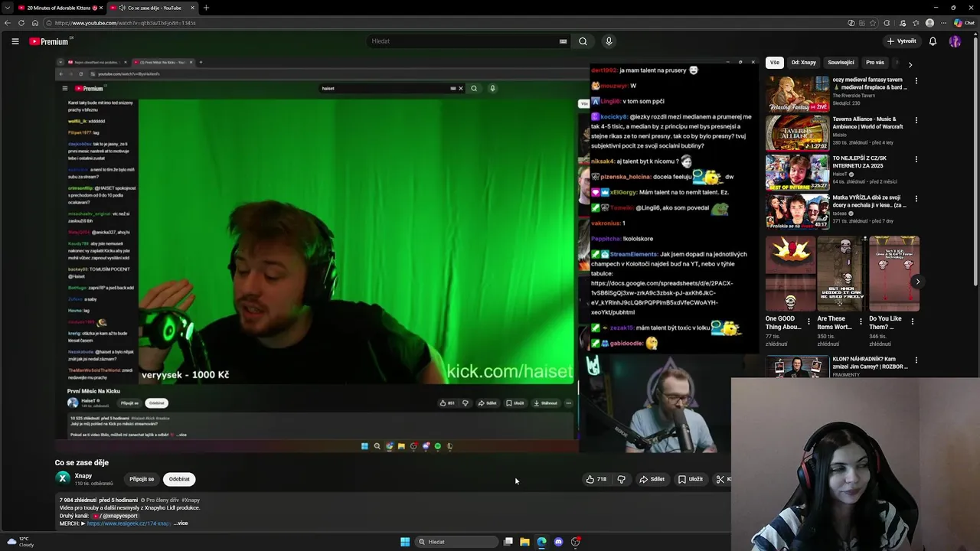Open the Copilot Chat button
Image resolution: width=980 pixels, height=551 pixels.
coord(964,23)
